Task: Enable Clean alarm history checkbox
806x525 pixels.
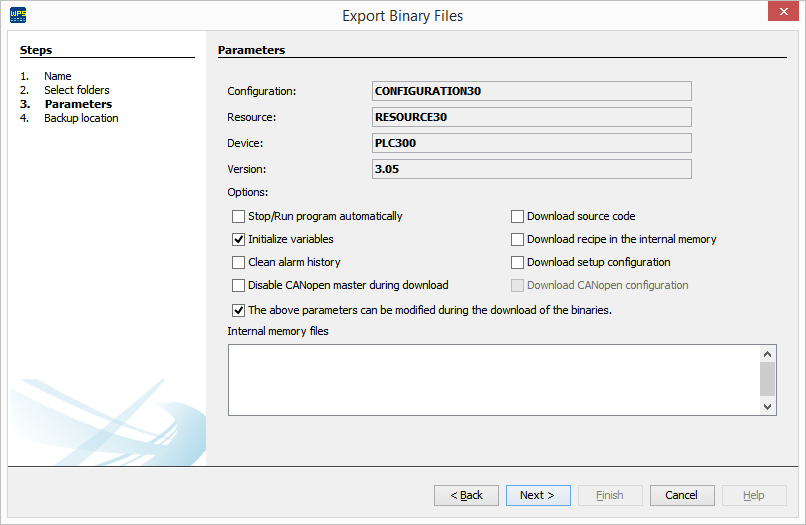Action: tap(238, 262)
